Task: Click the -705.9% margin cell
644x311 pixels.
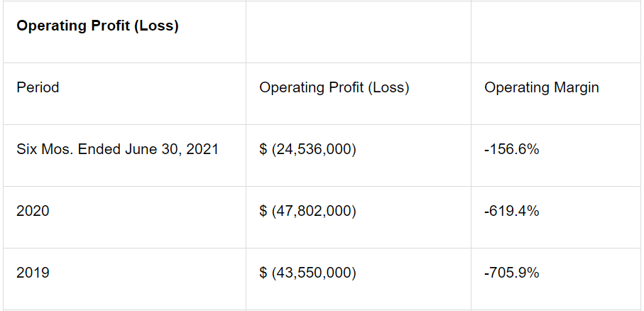Action: [511, 273]
